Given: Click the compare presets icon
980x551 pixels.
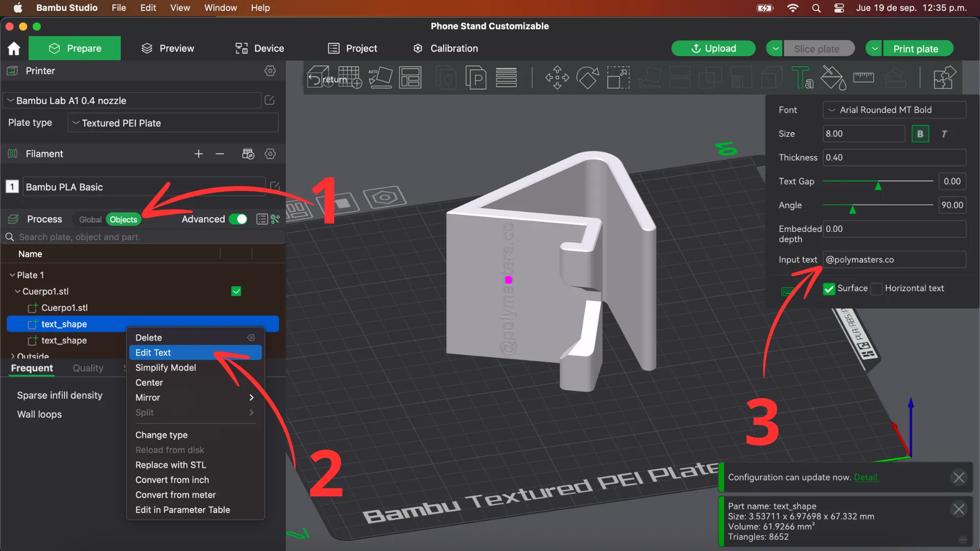Looking at the screenshot, I should coord(276,219).
